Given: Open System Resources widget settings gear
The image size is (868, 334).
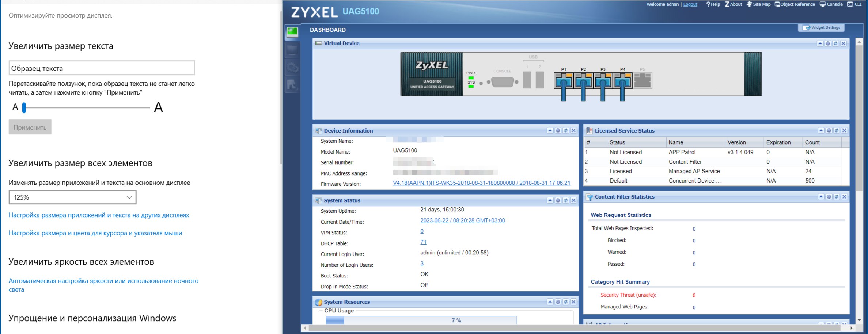Looking at the screenshot, I should click(558, 302).
